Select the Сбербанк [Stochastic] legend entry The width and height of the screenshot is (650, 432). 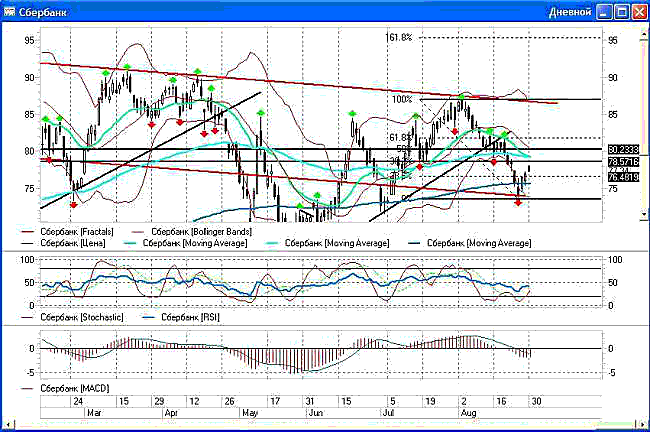72,317
